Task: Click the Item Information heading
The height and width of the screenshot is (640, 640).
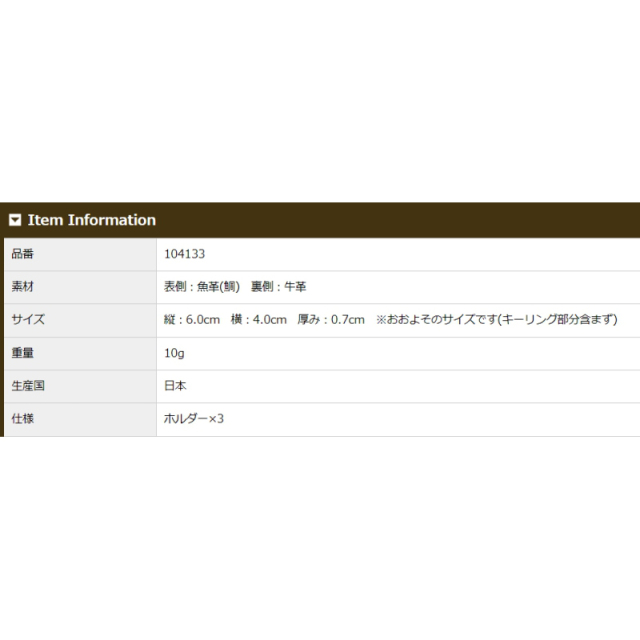Action: (92, 220)
